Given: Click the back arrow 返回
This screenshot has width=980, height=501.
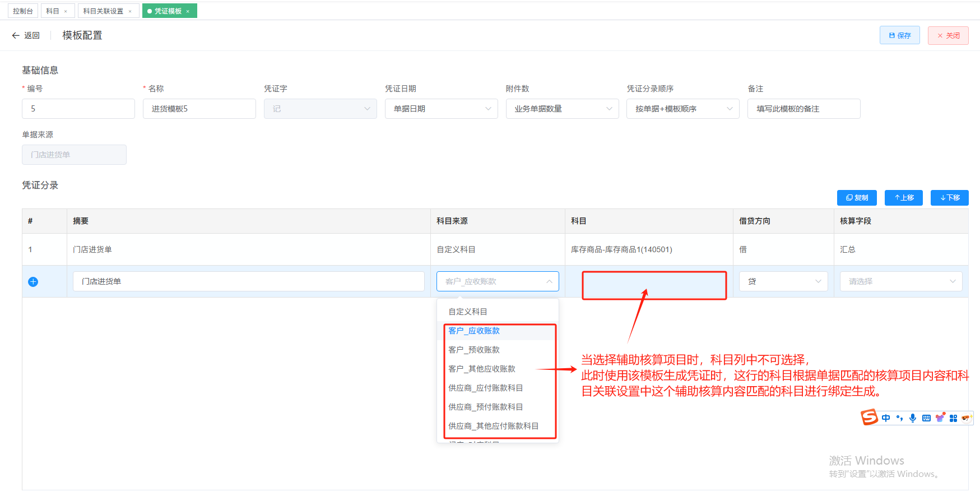Looking at the screenshot, I should pos(26,35).
